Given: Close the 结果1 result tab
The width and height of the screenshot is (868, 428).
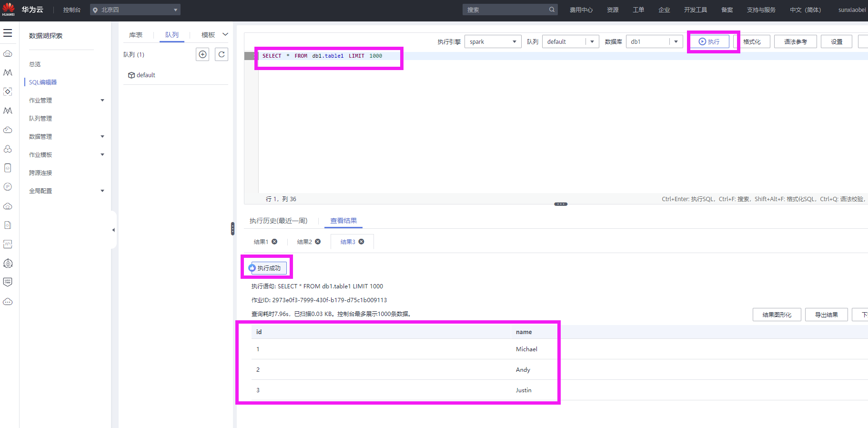Looking at the screenshot, I should 274,242.
